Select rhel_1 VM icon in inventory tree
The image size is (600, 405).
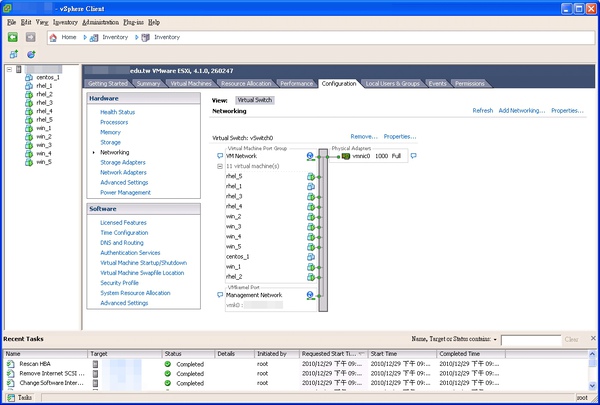[x=29, y=86]
